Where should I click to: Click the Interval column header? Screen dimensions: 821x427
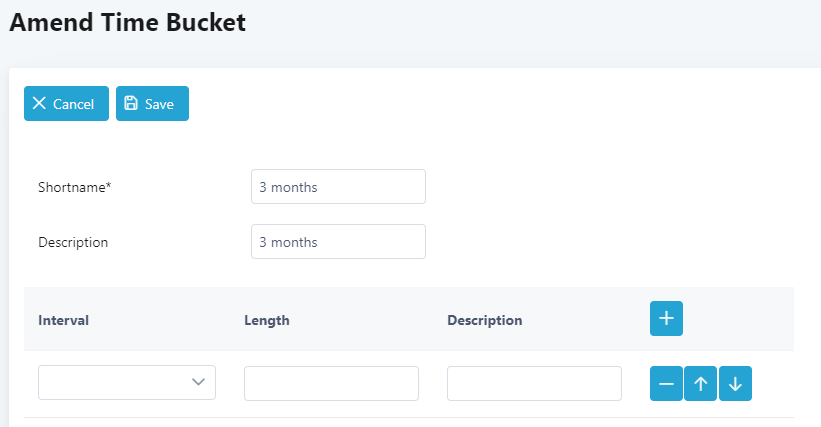(63, 320)
